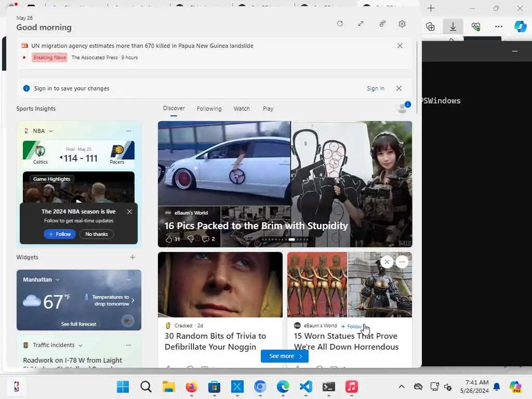The image size is (532, 399).
Task: Add a new widget with plus
Action: tap(132, 257)
